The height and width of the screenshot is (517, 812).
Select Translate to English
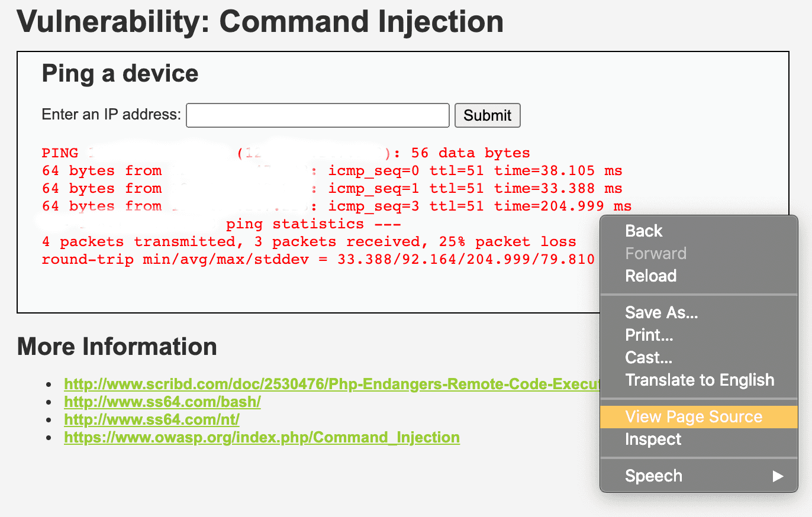(700, 380)
